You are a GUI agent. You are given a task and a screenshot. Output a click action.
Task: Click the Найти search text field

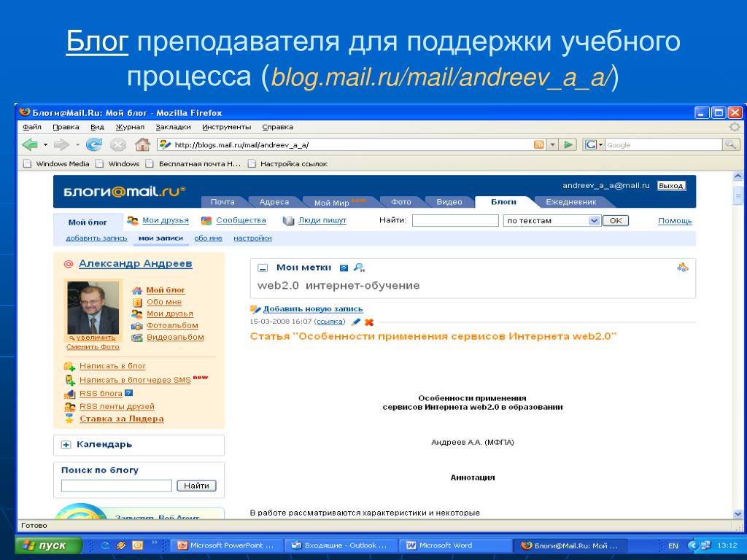click(x=455, y=220)
